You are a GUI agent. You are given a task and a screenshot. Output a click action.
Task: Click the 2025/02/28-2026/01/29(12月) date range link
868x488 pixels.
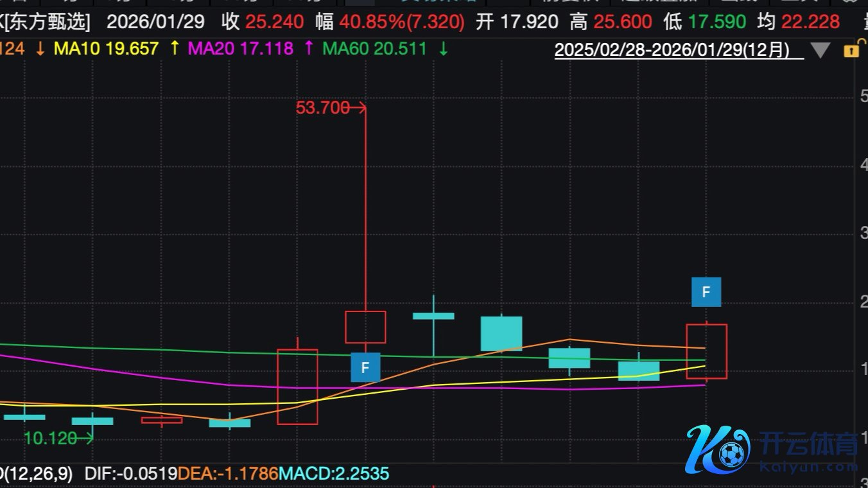672,50
